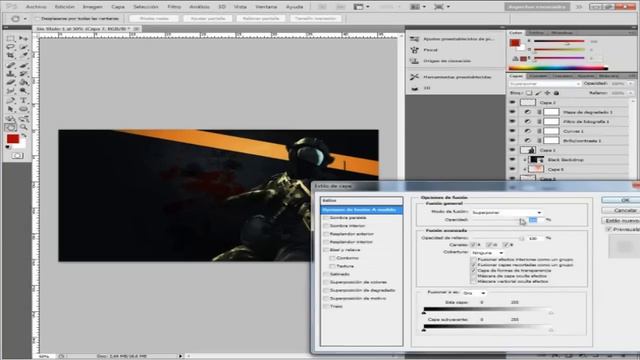Enable Bisel y relieve checkbox
This screenshot has width=640, height=360.
point(326,250)
